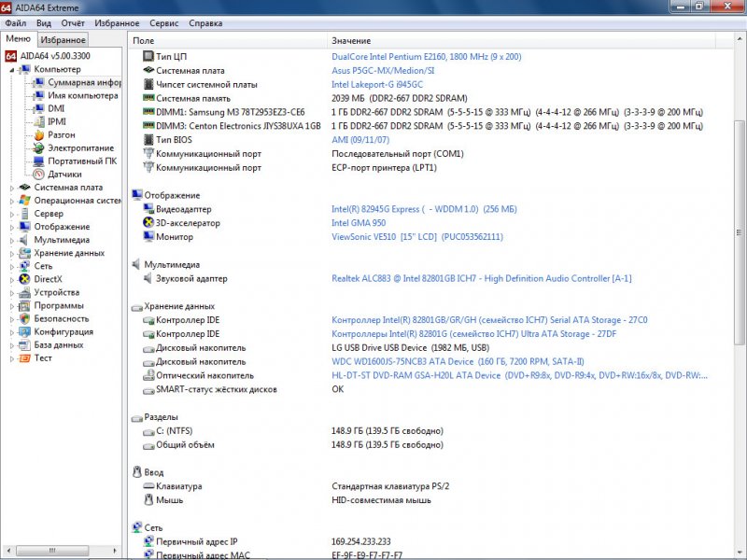Viewport: 747px width, 560px height.
Task: Expand the Системная плата tree node
Action: click(12, 187)
